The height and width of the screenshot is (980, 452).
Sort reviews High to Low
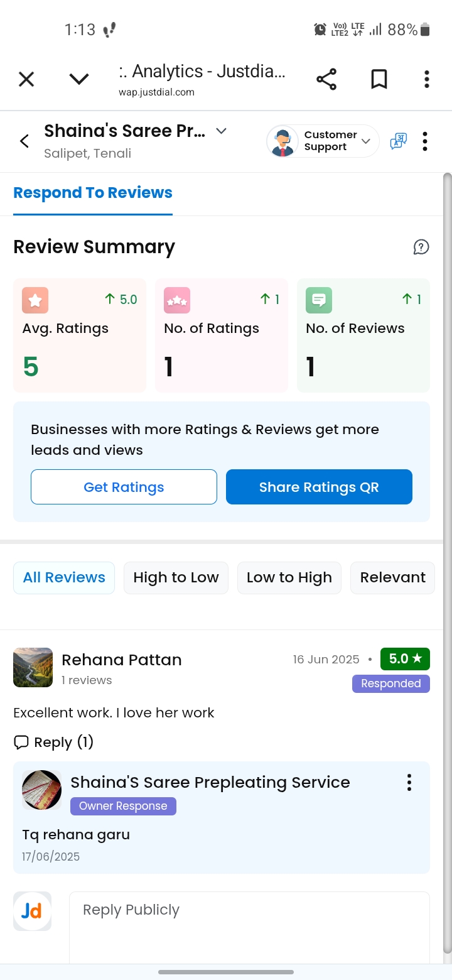(176, 578)
